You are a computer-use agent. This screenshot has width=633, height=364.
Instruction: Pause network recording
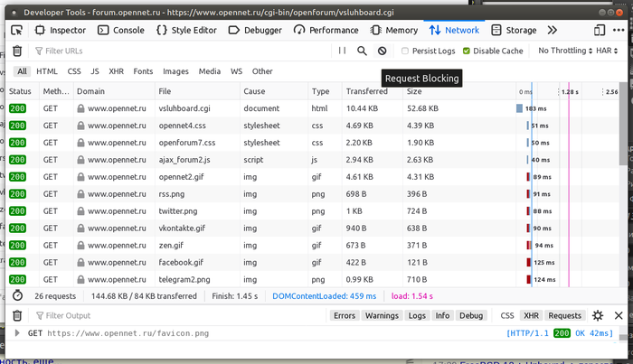(x=342, y=51)
